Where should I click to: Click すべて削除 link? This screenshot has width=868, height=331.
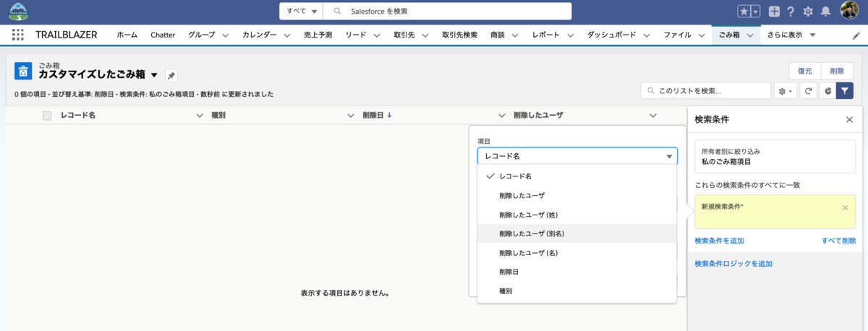[x=839, y=241]
